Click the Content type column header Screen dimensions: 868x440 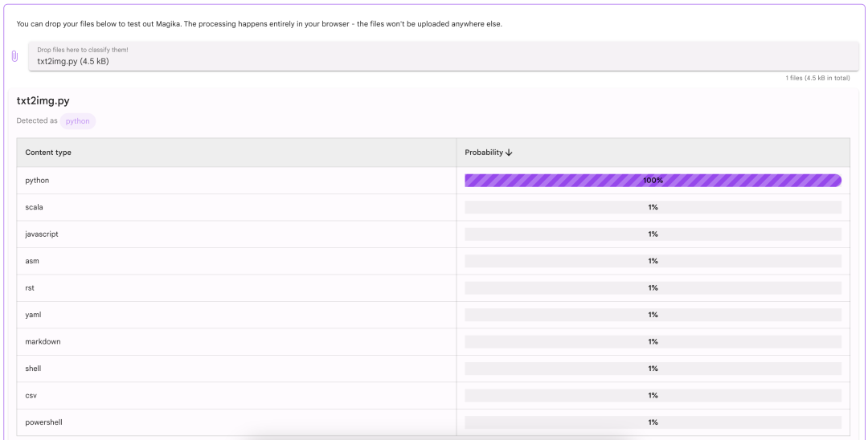point(48,153)
